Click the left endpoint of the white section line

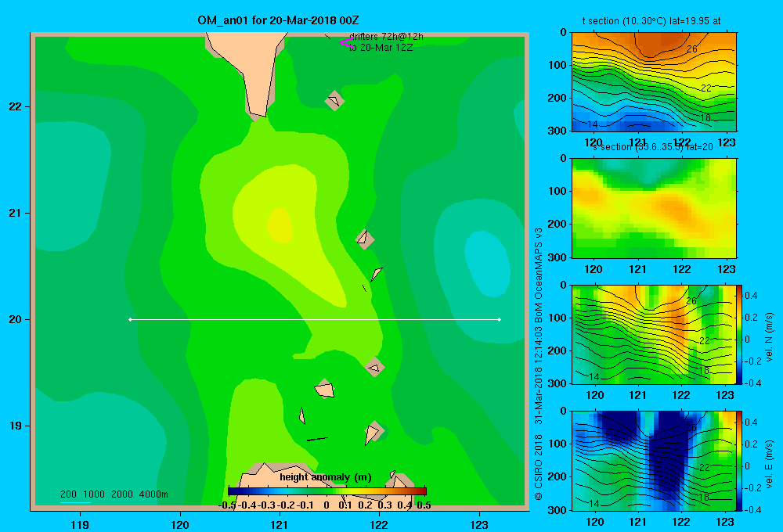click(x=130, y=319)
